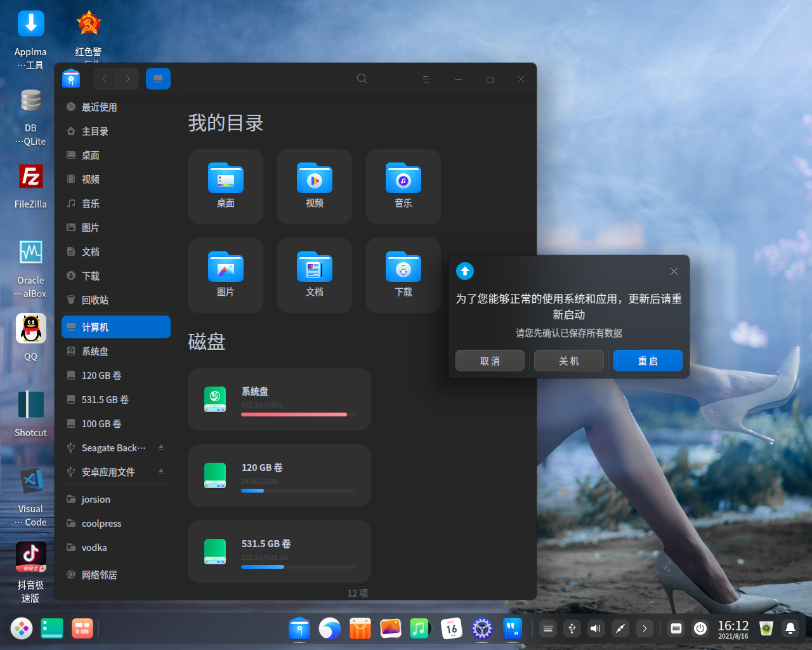
Task: Select 图片 in the sidebar
Action: [x=116, y=228]
